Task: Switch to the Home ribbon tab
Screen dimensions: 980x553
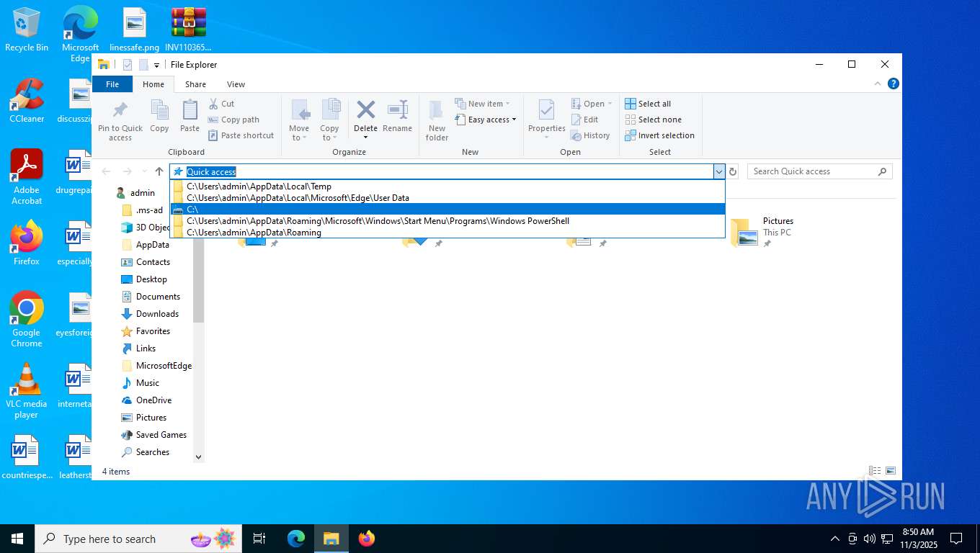Action: [153, 84]
